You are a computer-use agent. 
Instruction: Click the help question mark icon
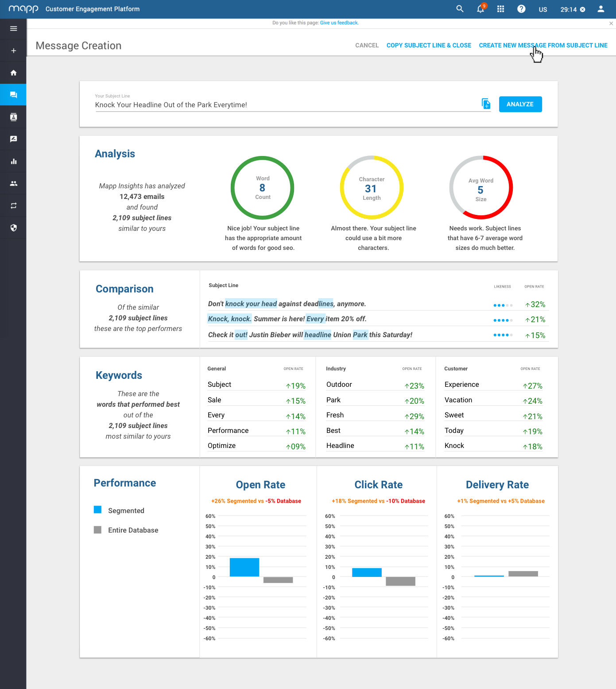(x=521, y=9)
